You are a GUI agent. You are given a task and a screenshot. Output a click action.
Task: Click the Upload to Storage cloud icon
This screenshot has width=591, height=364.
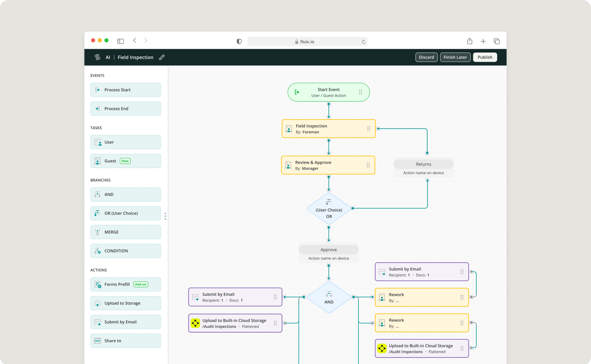tap(98, 303)
